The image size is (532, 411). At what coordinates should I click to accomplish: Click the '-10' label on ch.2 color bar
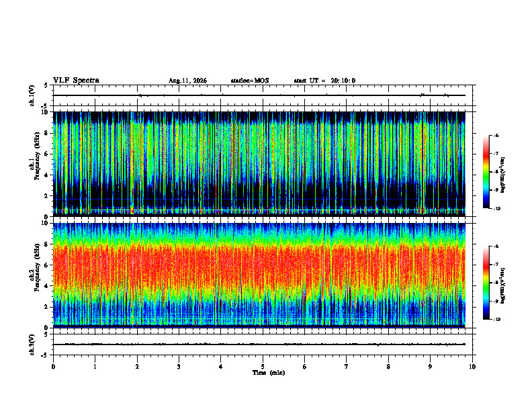(497, 320)
